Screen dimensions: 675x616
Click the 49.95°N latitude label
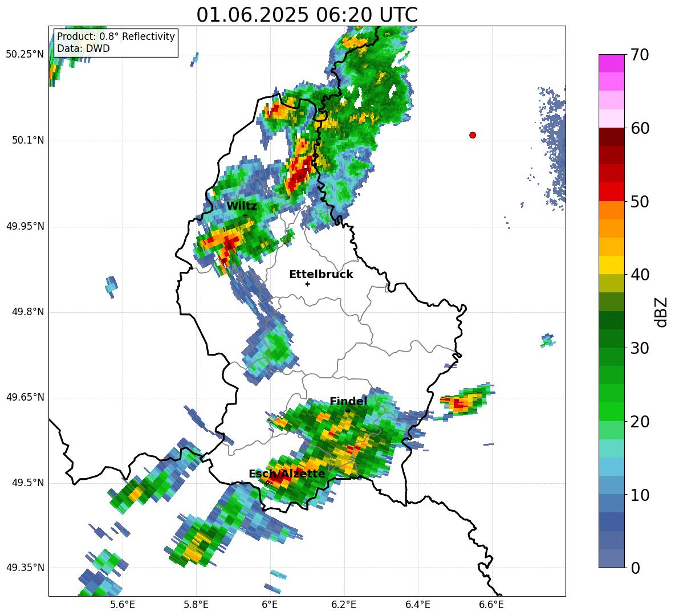tap(25, 226)
